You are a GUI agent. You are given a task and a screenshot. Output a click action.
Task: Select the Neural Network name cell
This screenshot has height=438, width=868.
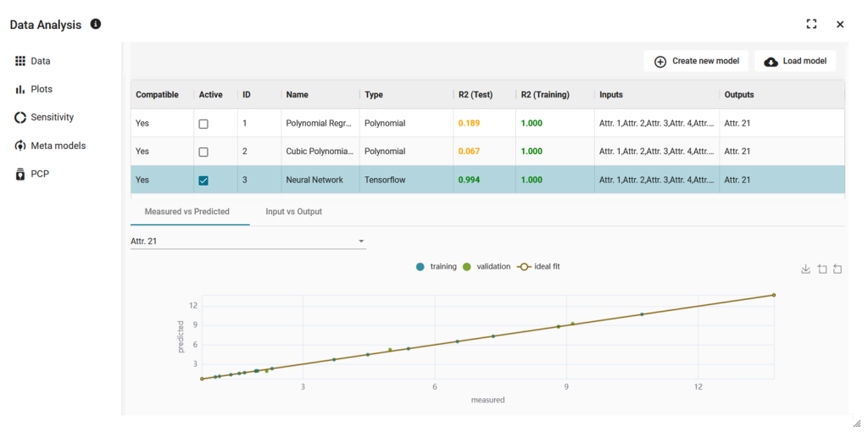[320, 180]
